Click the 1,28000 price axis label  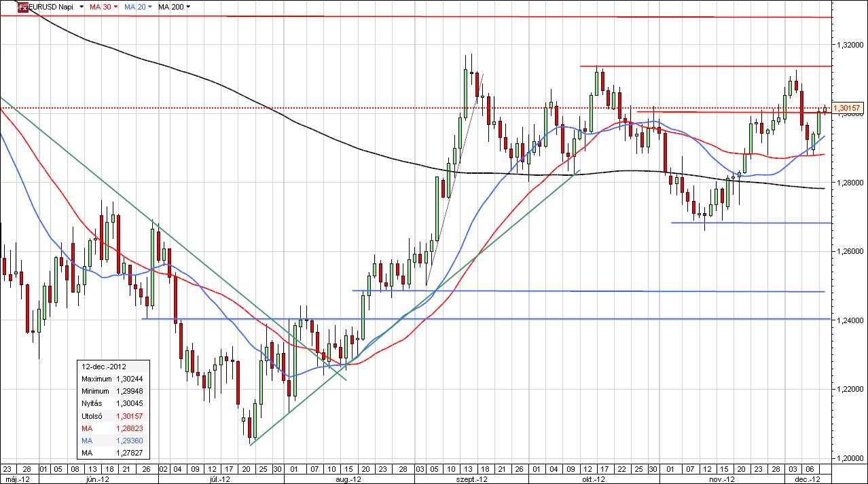851,183
